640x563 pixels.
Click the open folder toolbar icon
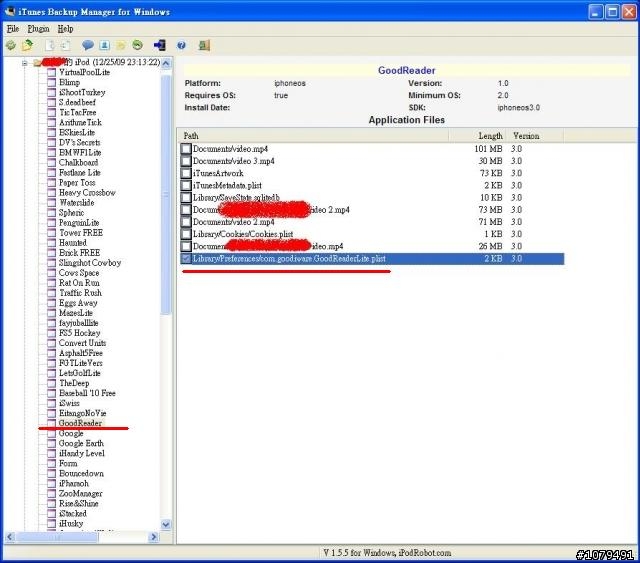point(28,45)
